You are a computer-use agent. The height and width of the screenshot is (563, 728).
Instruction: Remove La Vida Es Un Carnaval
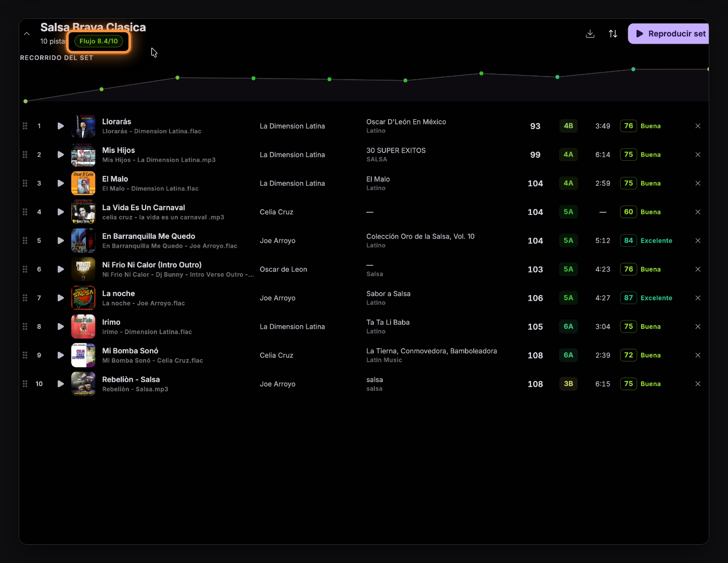point(698,212)
